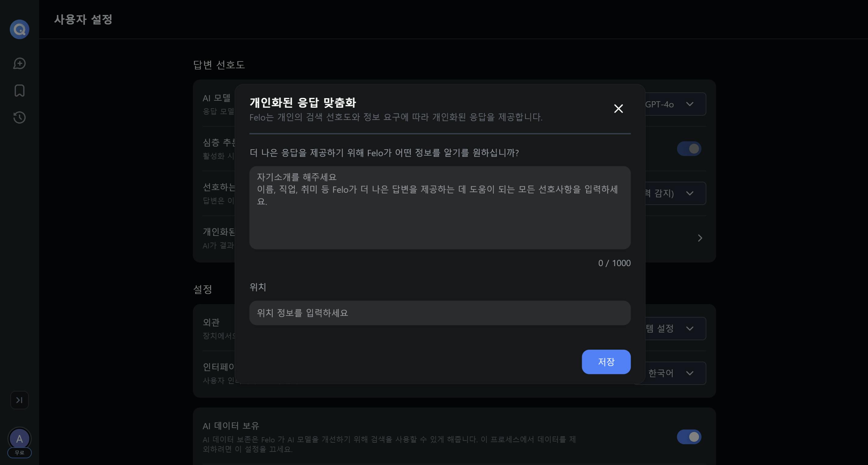
Task: Disable the AI 데이터 보유 toggle
Action: pos(689,437)
